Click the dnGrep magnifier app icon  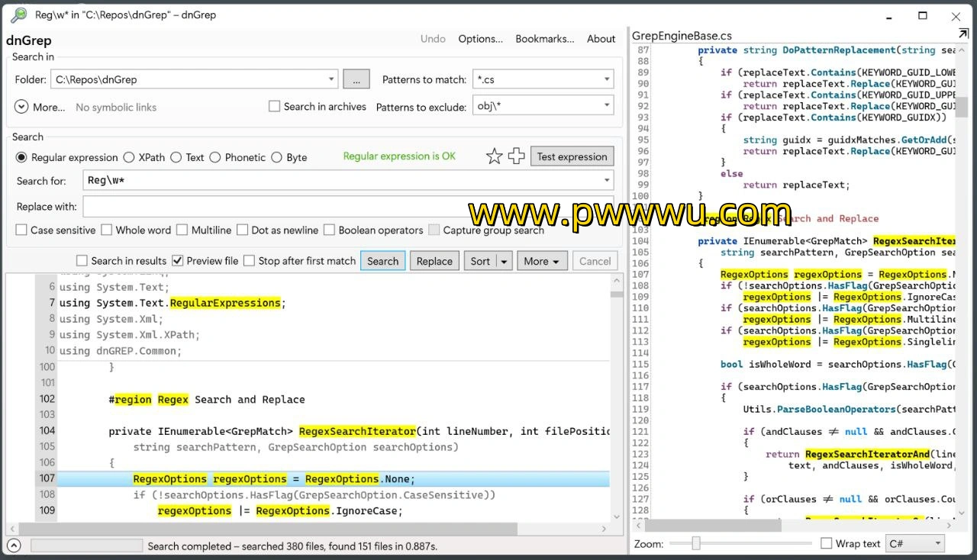pyautogui.click(x=18, y=14)
